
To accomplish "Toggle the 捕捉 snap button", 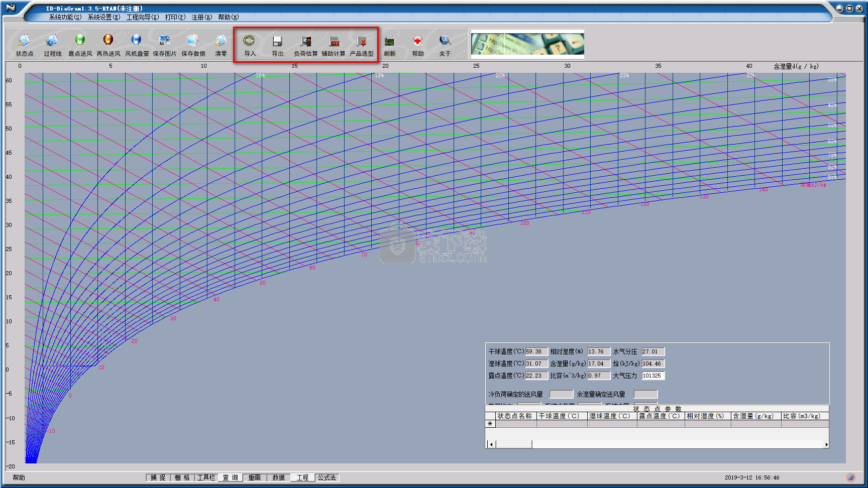I will point(158,477).
